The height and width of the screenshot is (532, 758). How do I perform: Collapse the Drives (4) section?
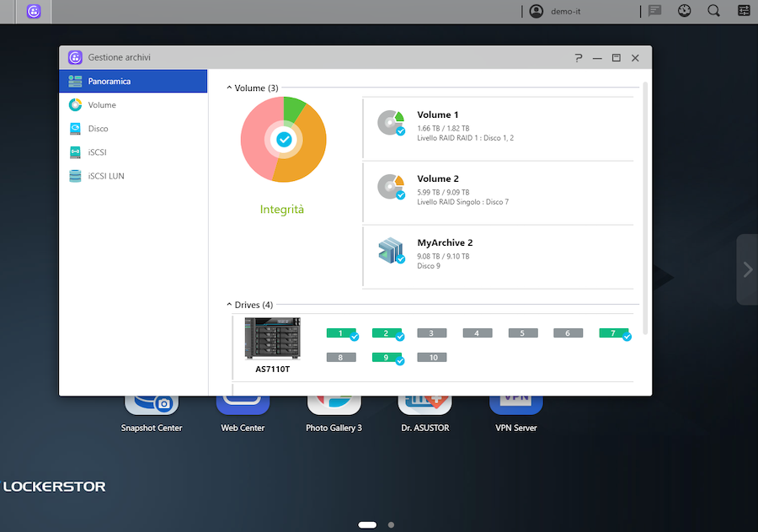227,304
